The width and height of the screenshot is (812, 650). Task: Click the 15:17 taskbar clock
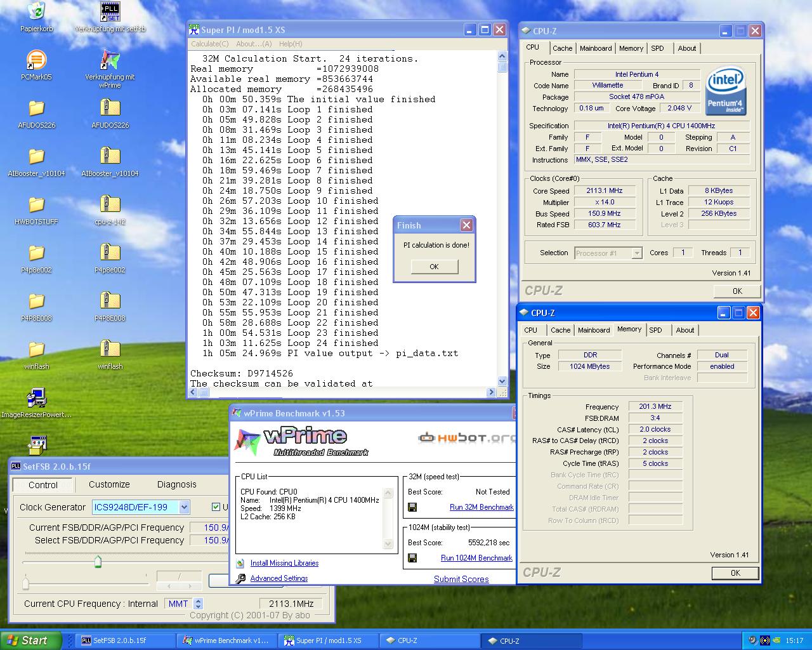794,640
